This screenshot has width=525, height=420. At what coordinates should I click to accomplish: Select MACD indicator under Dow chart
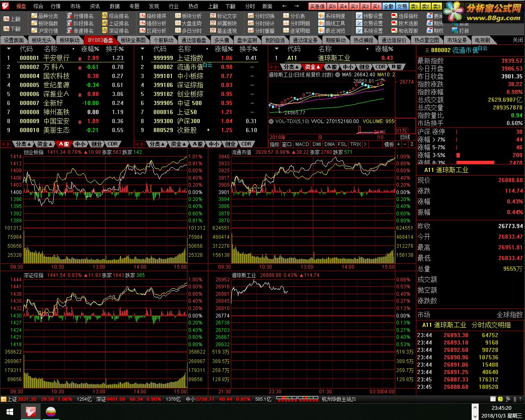302,144
